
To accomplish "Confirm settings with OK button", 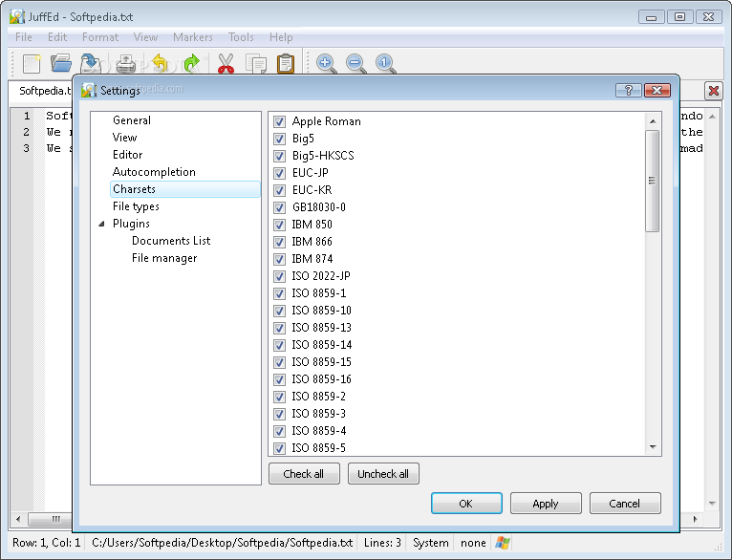I will 466,504.
